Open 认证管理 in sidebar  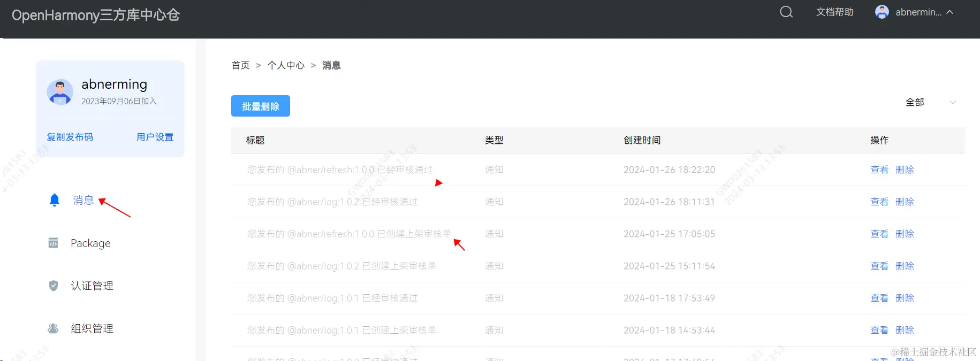point(92,286)
